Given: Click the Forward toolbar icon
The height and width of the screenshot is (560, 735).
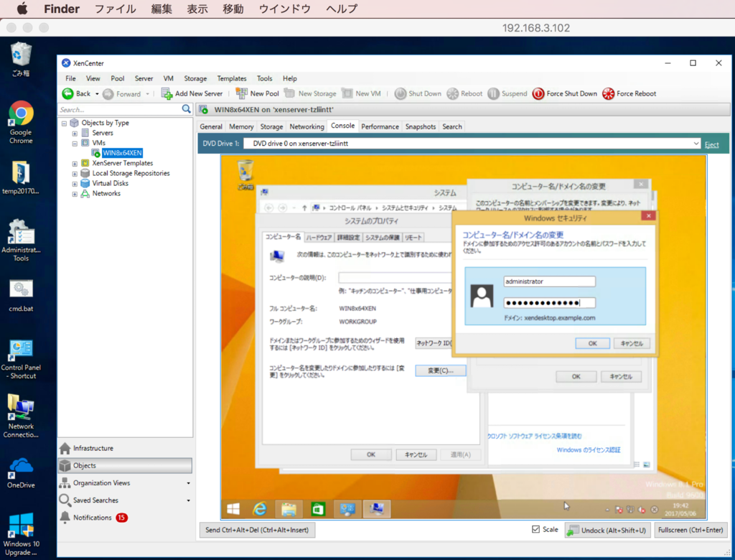Looking at the screenshot, I should coord(108,94).
